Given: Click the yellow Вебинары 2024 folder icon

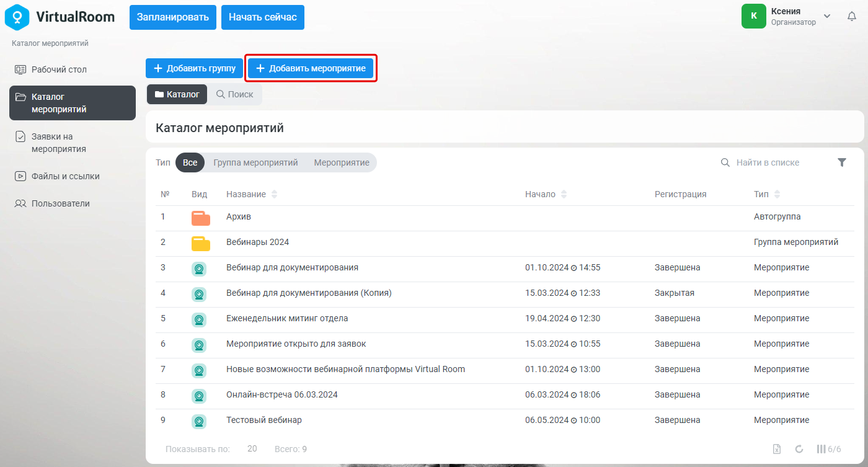Looking at the screenshot, I should 200,243.
